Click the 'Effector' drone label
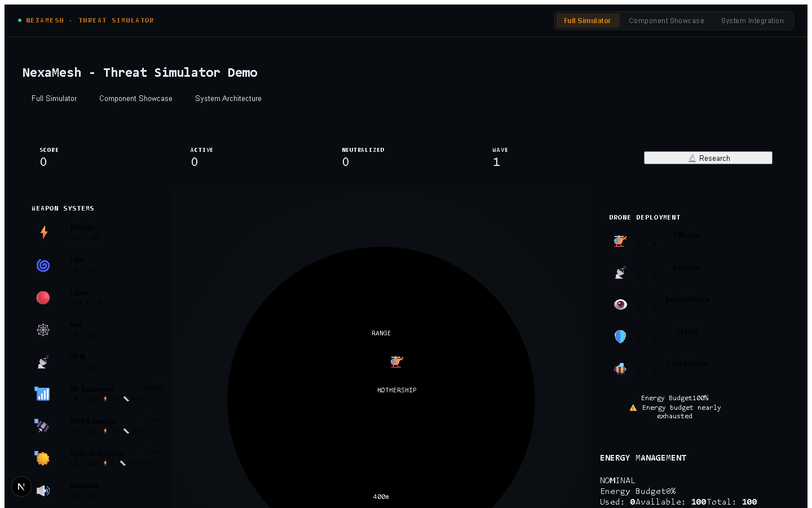Viewport: 812px width, 508px height. (x=687, y=235)
